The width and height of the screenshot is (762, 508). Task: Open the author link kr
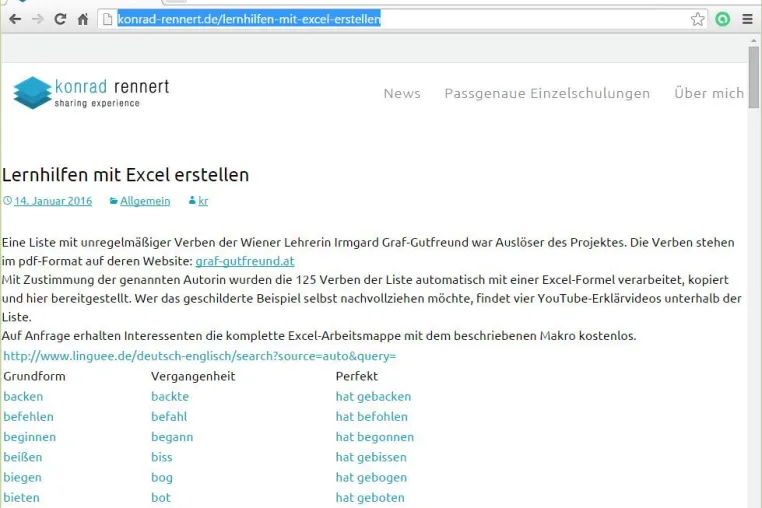point(203,201)
